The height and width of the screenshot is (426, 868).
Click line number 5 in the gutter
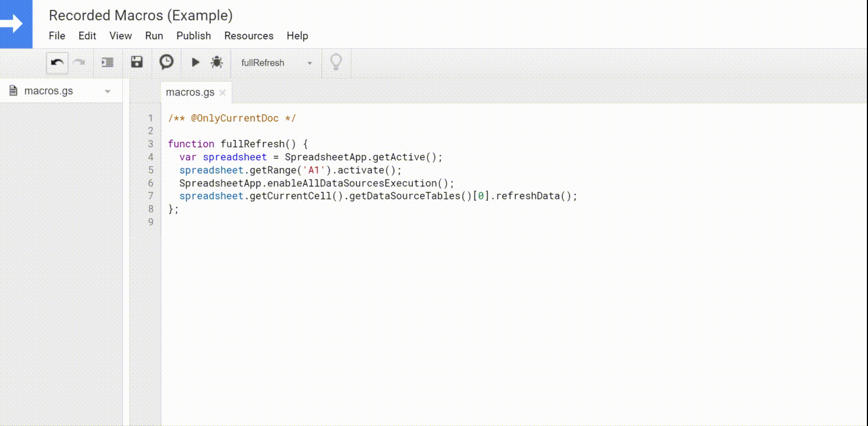coord(150,170)
